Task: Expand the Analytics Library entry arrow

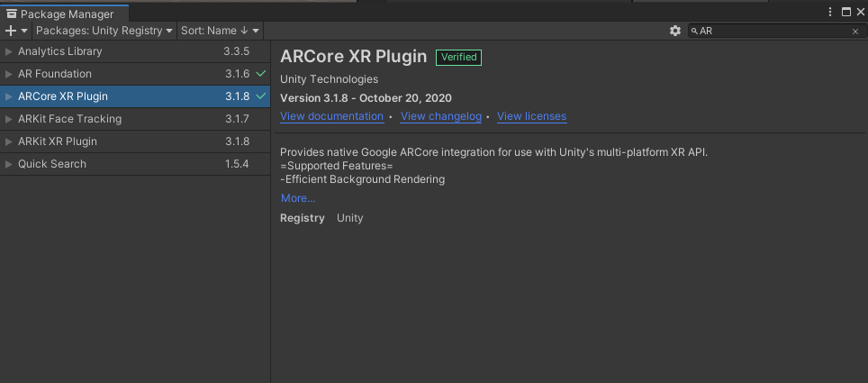Action: tap(8, 51)
